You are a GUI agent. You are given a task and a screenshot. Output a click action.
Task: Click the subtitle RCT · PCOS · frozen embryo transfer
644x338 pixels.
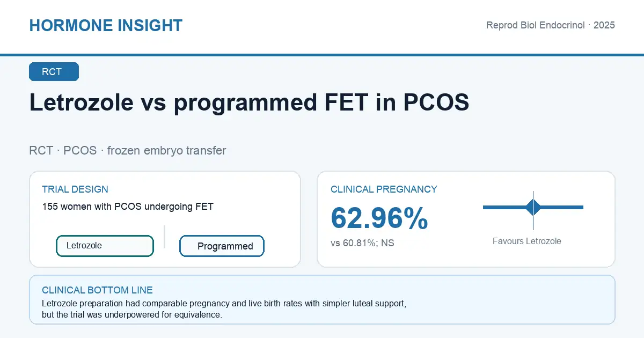tap(128, 151)
